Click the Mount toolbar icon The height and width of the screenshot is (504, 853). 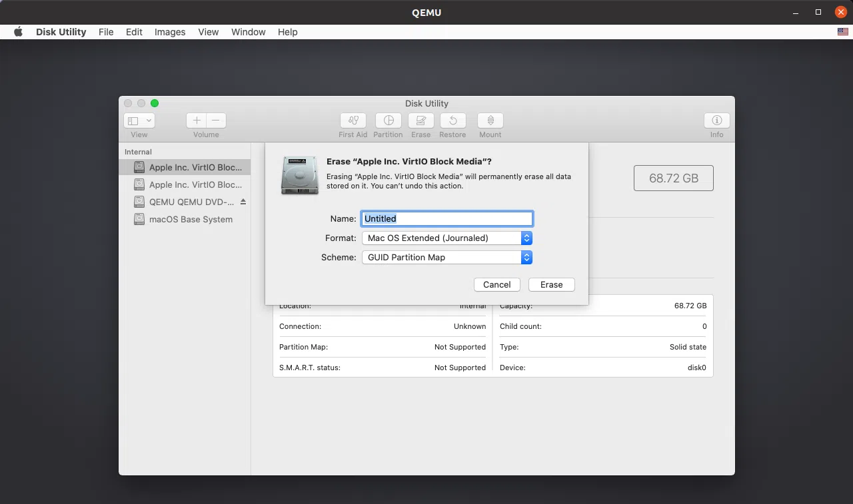[490, 121]
